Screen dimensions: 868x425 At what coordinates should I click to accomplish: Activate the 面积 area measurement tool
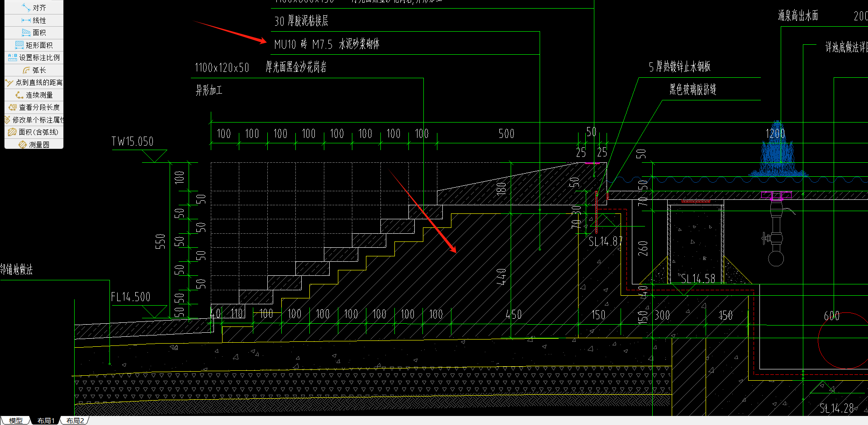click(34, 33)
